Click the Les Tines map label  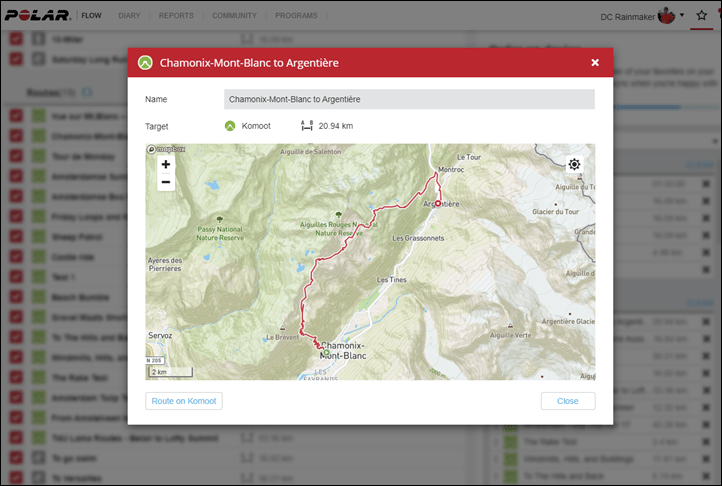tap(391, 280)
